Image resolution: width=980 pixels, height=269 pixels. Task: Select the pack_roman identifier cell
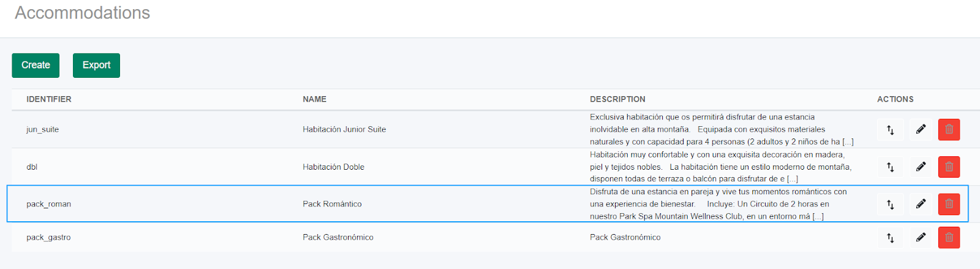tap(49, 204)
